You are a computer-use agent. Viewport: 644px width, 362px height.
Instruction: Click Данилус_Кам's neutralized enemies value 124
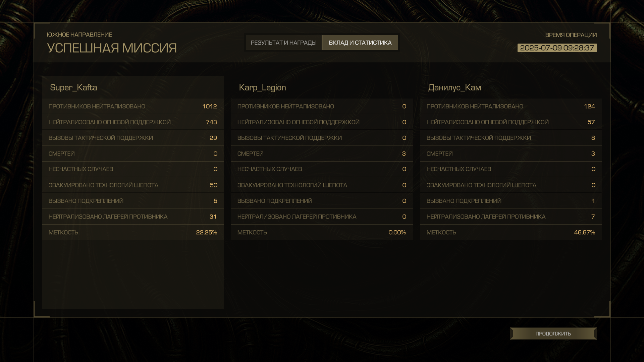(589, 106)
